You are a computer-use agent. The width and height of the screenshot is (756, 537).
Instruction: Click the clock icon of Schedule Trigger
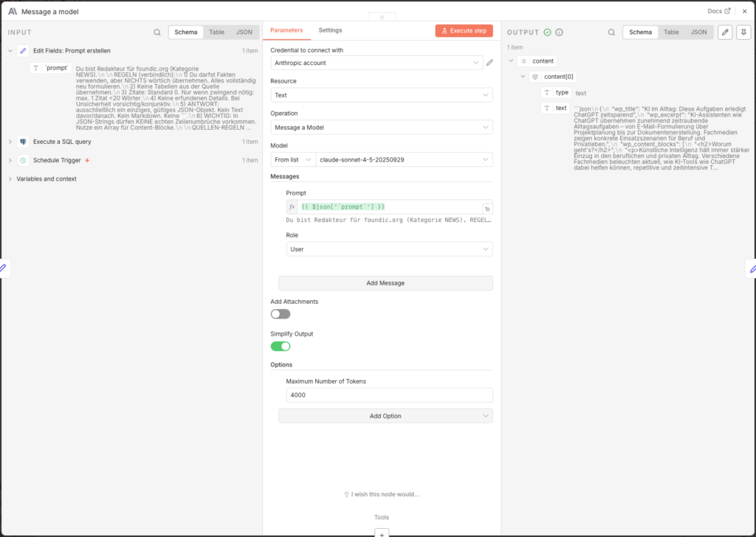(x=23, y=160)
